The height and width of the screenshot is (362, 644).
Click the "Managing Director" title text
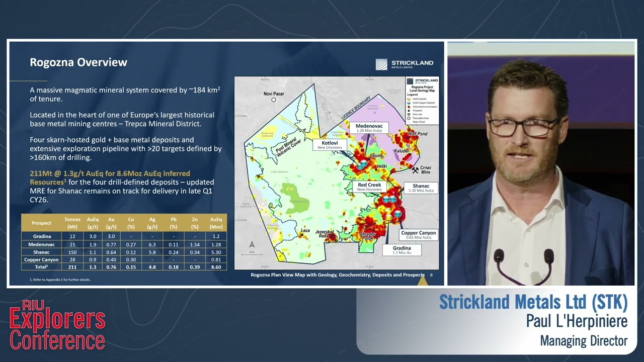(x=584, y=341)
